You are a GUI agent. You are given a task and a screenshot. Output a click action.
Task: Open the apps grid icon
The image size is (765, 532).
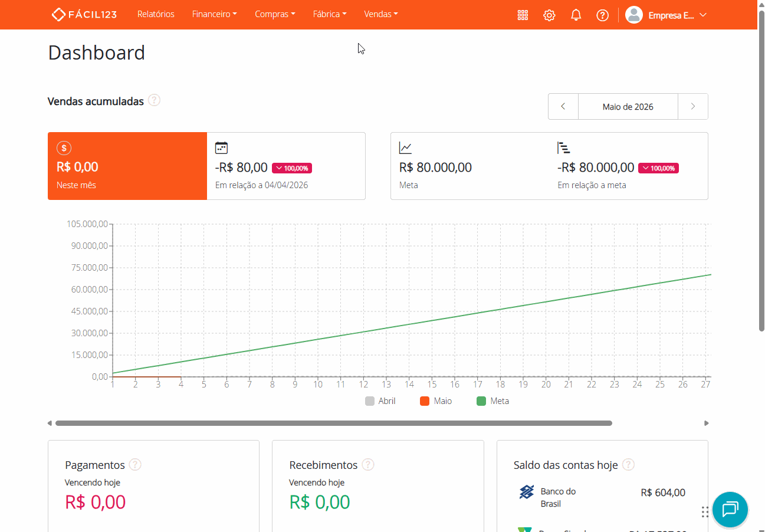tap(523, 15)
